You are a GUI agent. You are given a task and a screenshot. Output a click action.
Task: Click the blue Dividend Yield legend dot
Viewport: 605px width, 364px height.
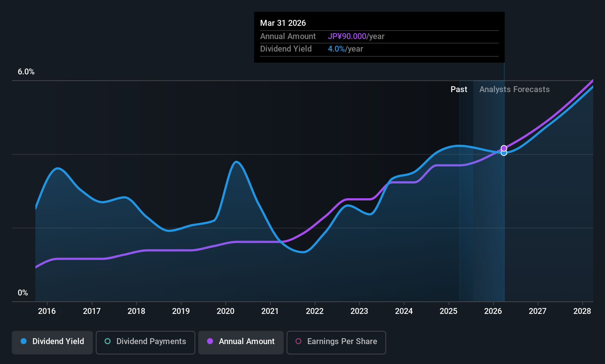click(x=24, y=342)
